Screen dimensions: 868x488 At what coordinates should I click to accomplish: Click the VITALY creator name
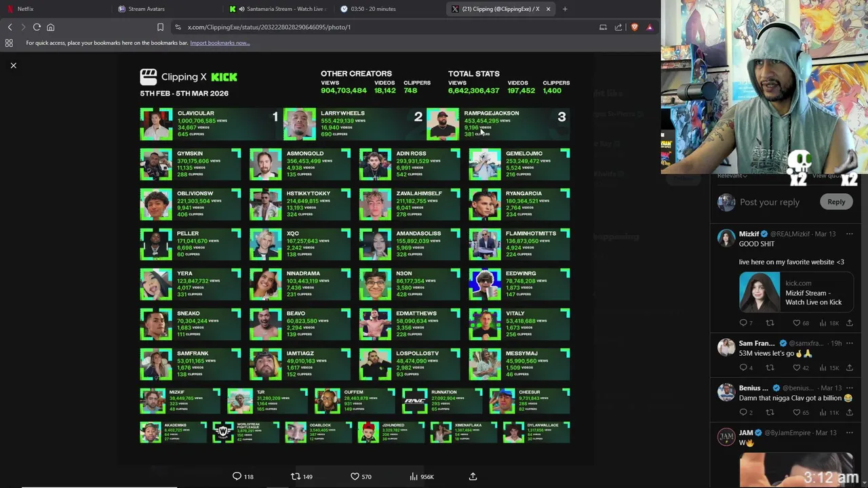515,314
